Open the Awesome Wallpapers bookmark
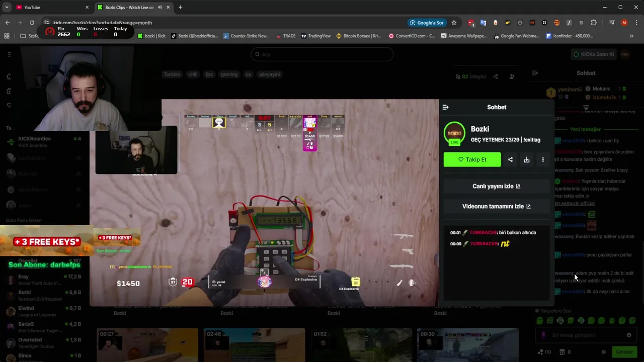Viewport: 644px width, 362px height. 464,36
